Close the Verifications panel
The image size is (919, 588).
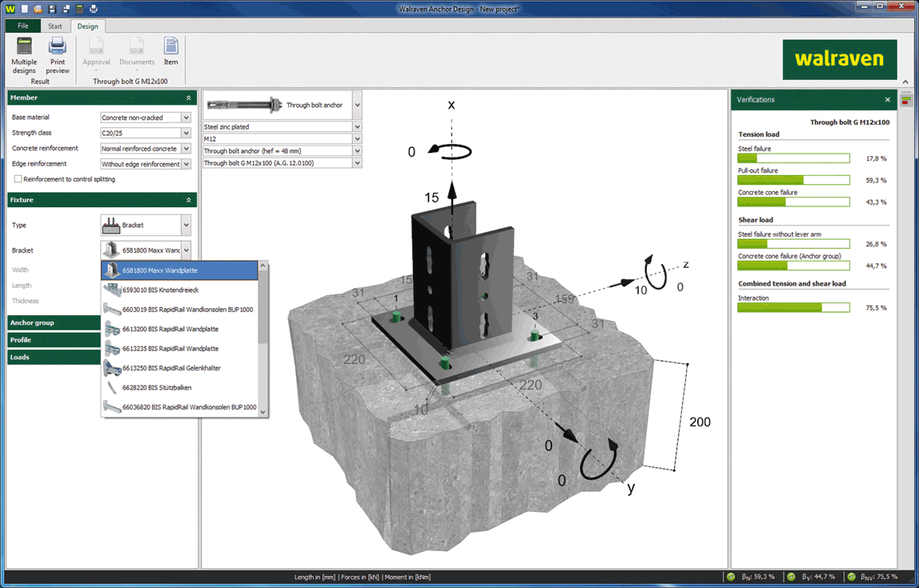pyautogui.click(x=887, y=100)
